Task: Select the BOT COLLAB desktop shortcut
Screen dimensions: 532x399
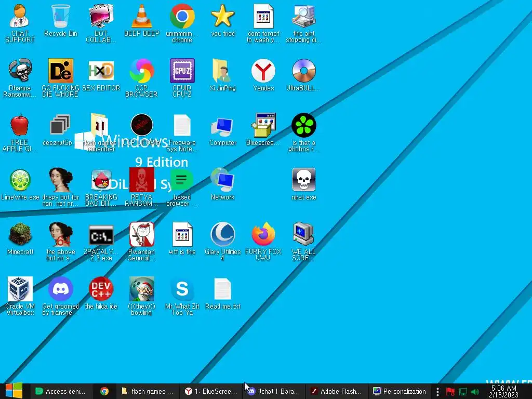Action: [101, 23]
